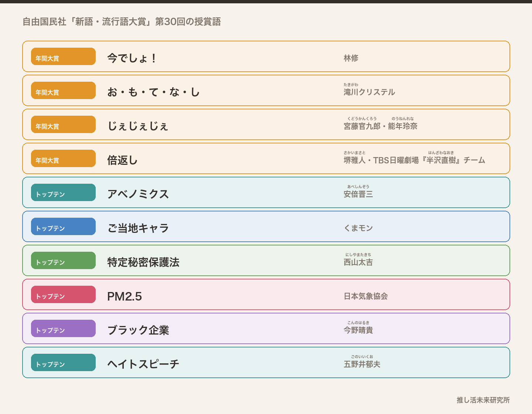Select the phrase じぇじぇじぇ

point(138,126)
